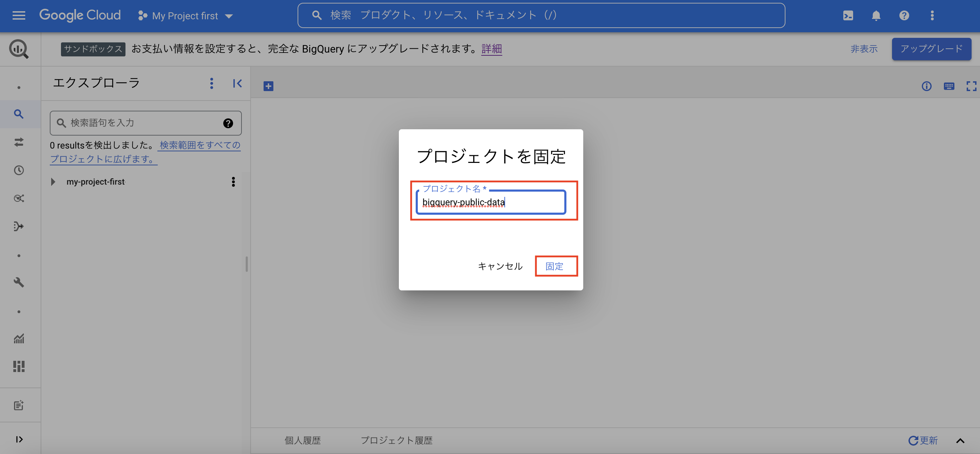Click link to broaden search to all projects
980x454 pixels.
coord(145,152)
